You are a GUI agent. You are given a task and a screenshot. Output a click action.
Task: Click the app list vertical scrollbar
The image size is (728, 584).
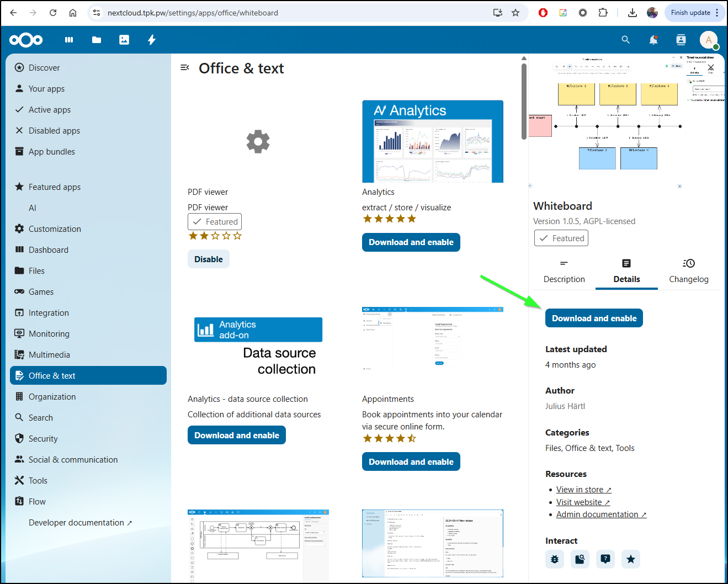524,101
